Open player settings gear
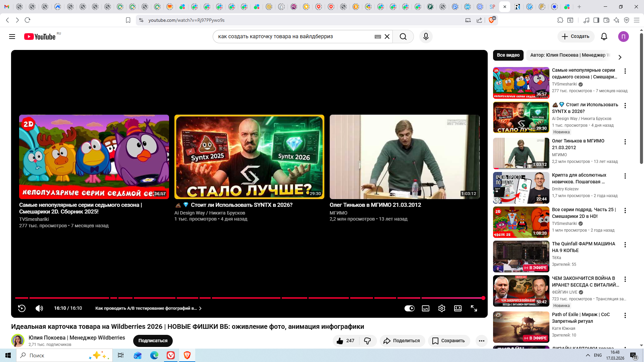The height and width of the screenshot is (362, 644). click(x=442, y=308)
